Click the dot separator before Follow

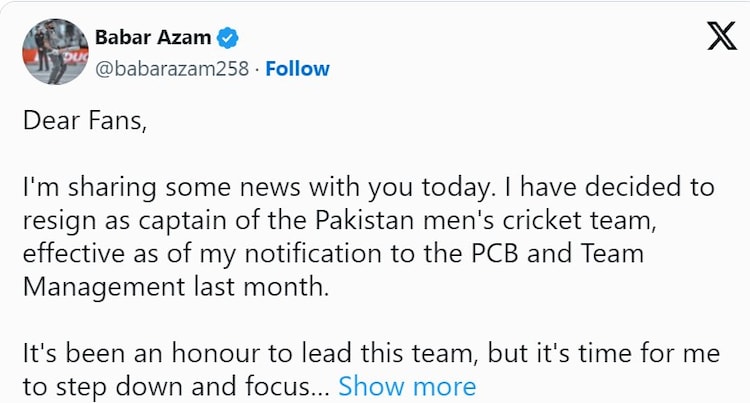(257, 69)
